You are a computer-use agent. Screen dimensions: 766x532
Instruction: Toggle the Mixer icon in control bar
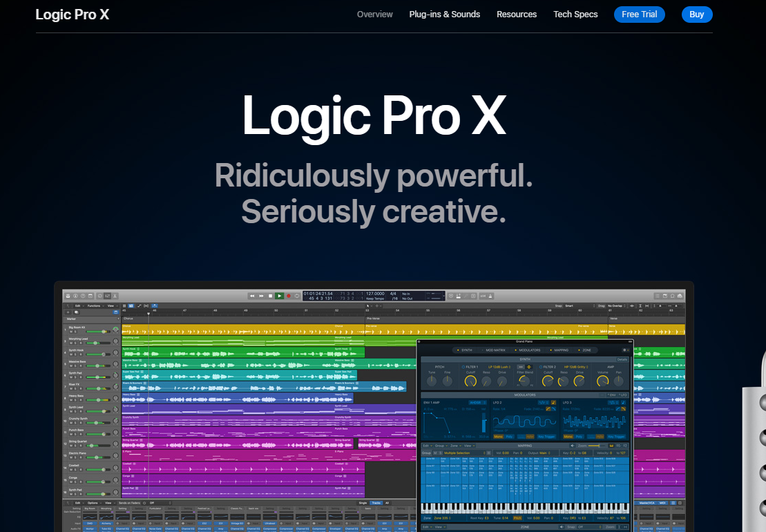tap(107, 296)
